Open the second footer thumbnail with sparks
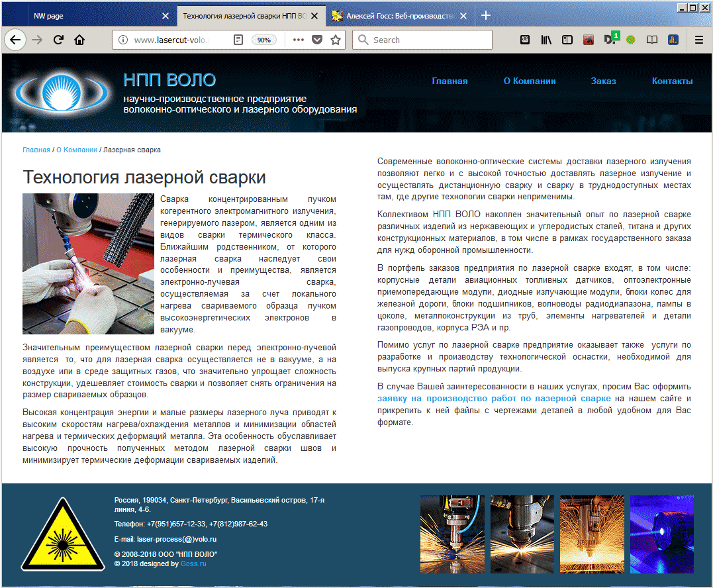The width and height of the screenshot is (713, 588). (522, 534)
